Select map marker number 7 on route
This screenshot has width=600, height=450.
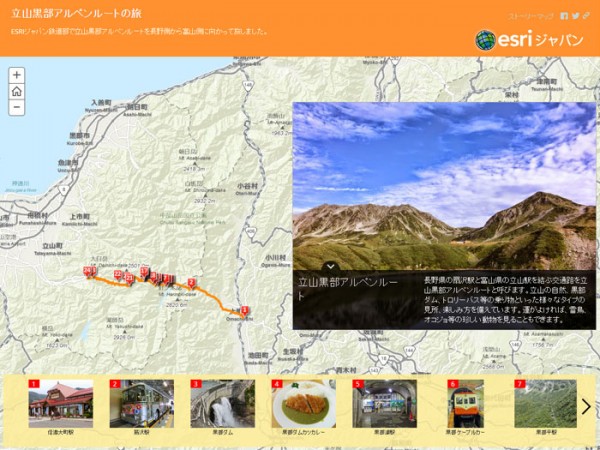166,279
